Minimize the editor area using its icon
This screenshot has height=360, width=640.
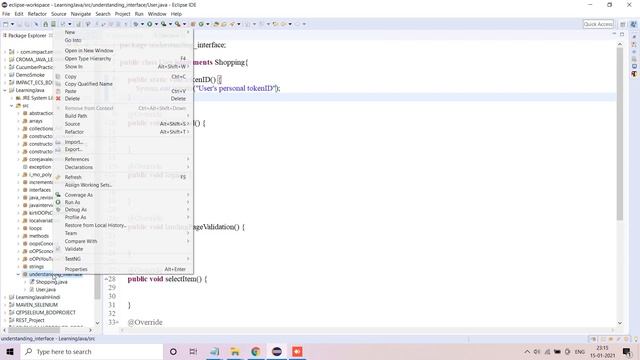(x=614, y=34)
